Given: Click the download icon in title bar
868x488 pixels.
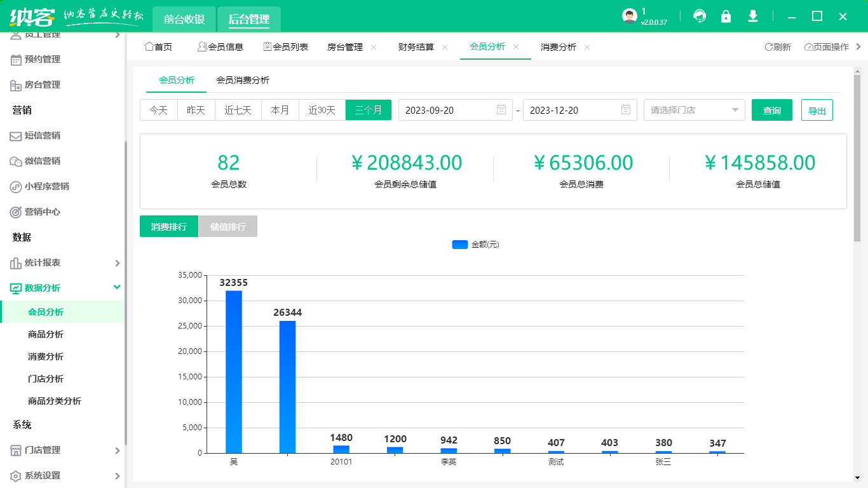Looking at the screenshot, I should (753, 17).
